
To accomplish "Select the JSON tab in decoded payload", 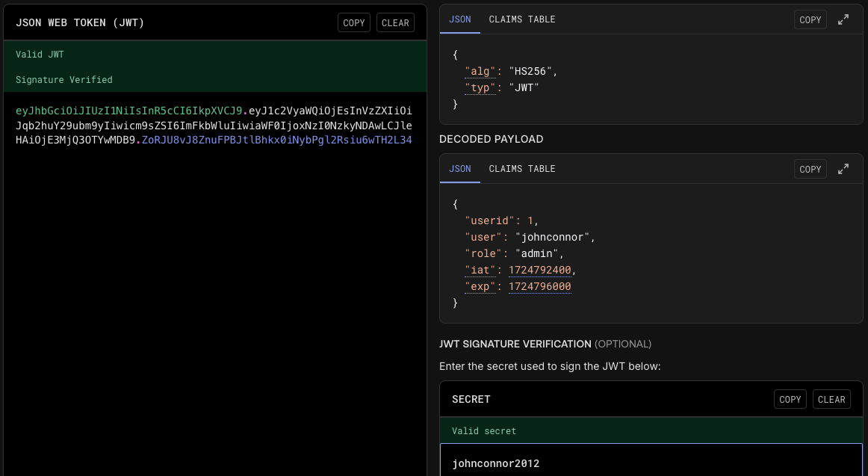I will click(459, 169).
